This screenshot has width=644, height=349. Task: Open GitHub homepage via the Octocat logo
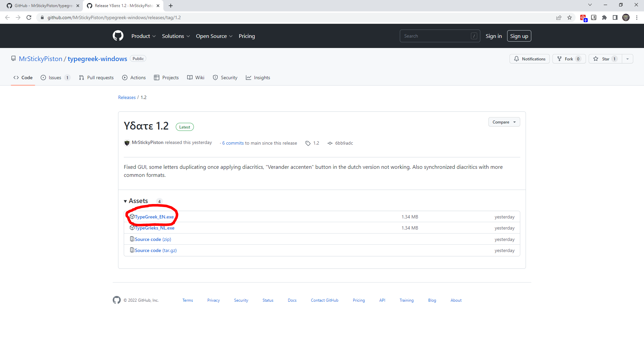pyautogui.click(x=118, y=36)
